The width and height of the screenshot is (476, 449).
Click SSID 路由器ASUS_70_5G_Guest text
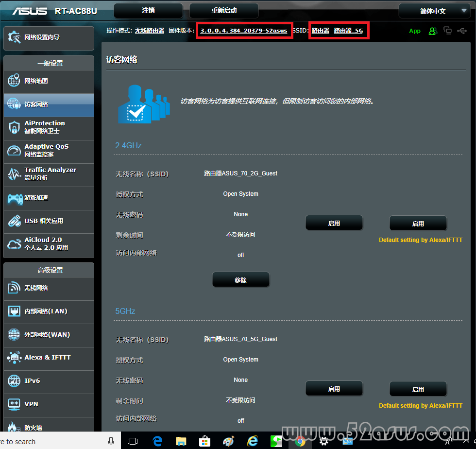tap(240, 339)
